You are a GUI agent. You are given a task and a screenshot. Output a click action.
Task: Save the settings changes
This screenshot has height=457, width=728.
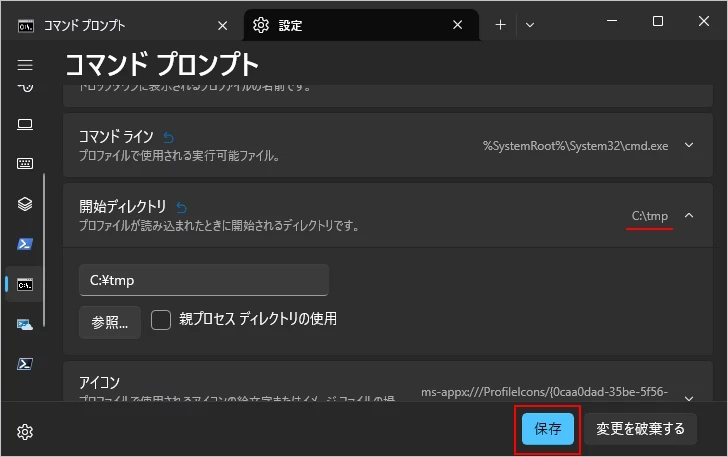[x=547, y=429]
